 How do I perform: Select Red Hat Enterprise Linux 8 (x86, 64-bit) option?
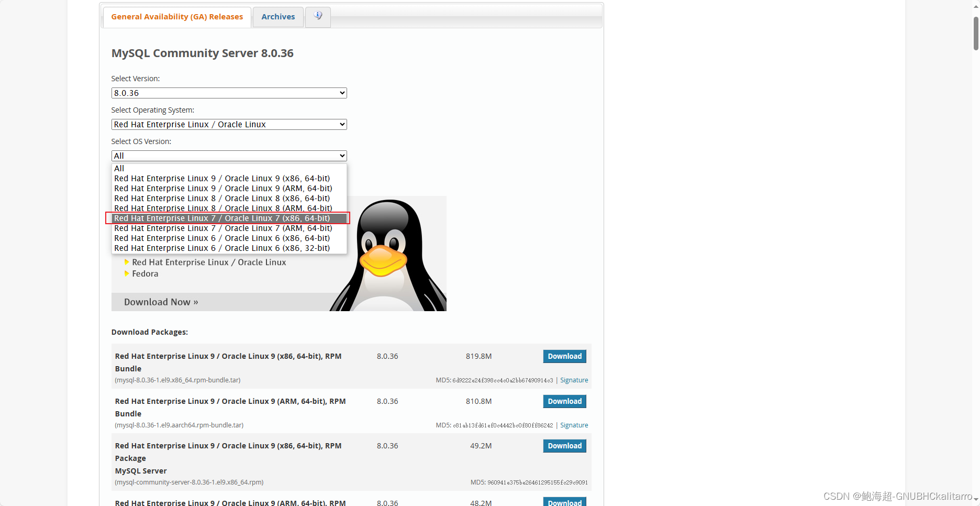tap(229, 199)
